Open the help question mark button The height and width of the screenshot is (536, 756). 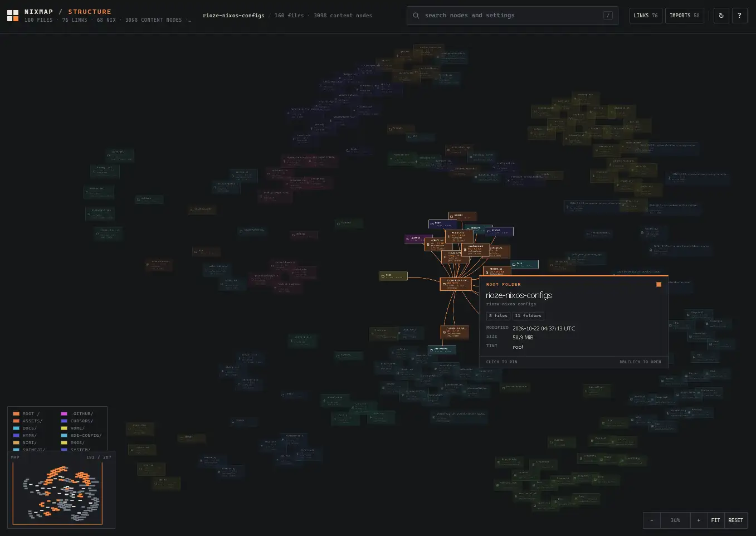(739, 16)
